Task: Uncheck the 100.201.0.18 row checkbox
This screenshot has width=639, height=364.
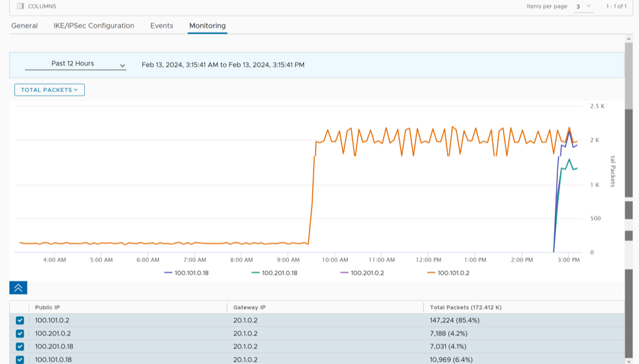Action: 20,347
